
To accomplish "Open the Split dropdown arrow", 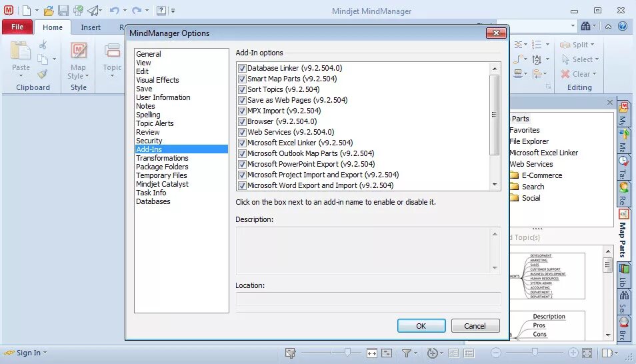I will (592, 45).
